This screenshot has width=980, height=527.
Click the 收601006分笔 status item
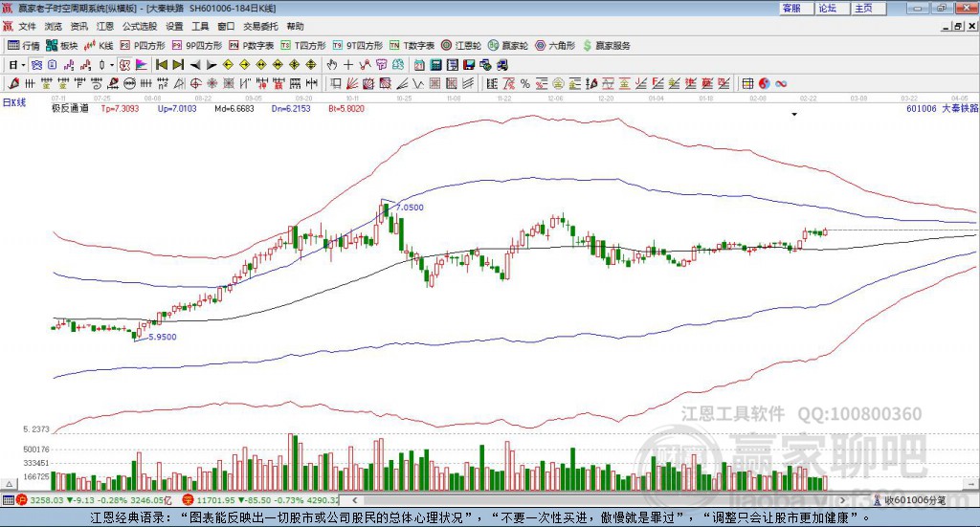[x=909, y=500]
